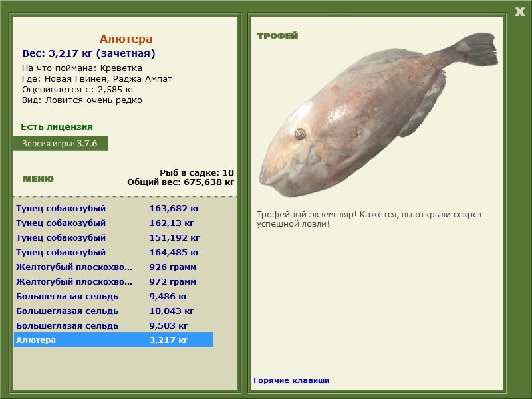Click the Алютера title heading

pyautogui.click(x=126, y=39)
